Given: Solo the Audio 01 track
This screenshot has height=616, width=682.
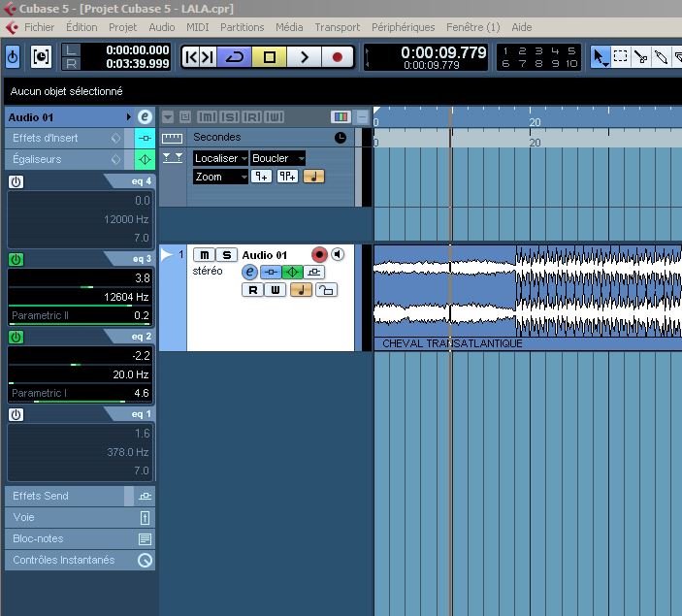Looking at the screenshot, I should point(227,255).
